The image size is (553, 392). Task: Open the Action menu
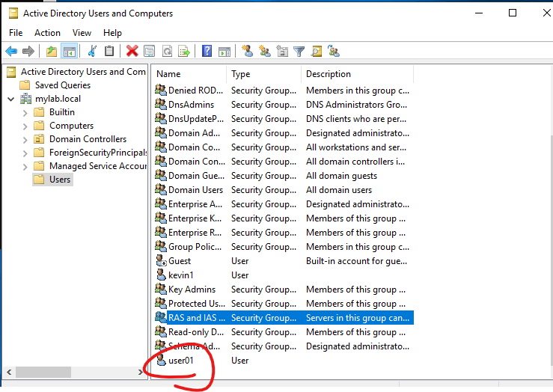47,33
